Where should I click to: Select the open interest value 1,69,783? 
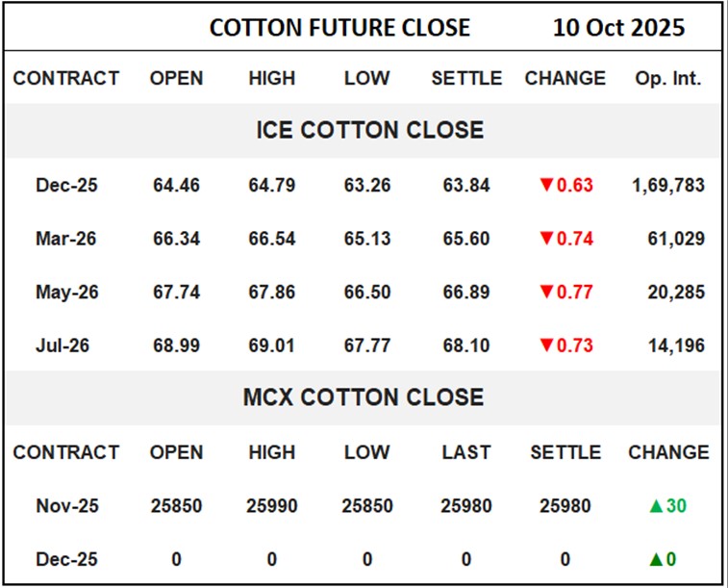[668, 185]
